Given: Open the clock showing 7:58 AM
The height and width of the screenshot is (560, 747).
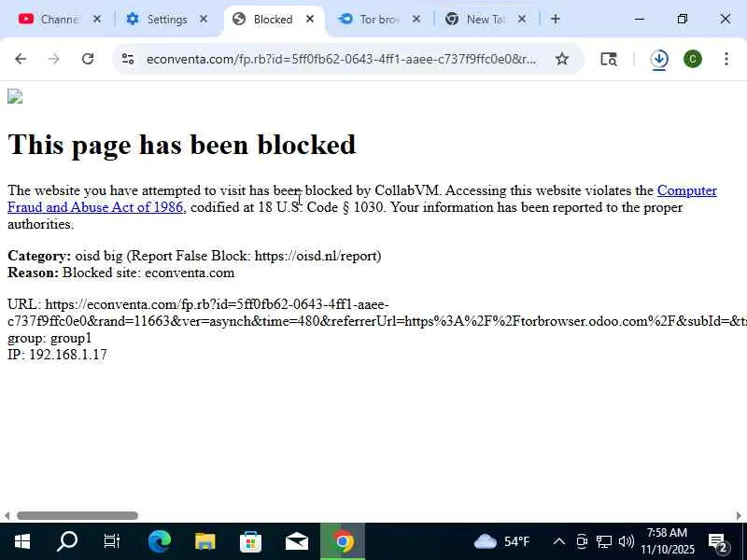Looking at the screenshot, I should (668, 541).
